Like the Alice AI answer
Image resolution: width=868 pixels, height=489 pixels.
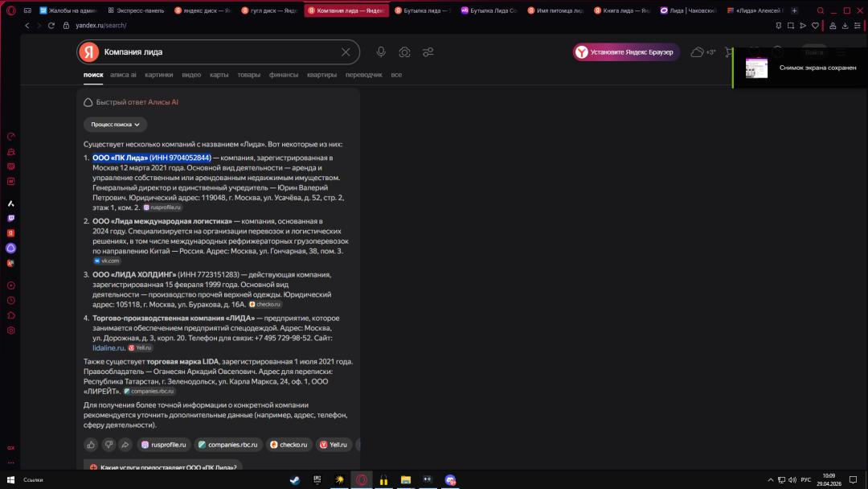91,445
